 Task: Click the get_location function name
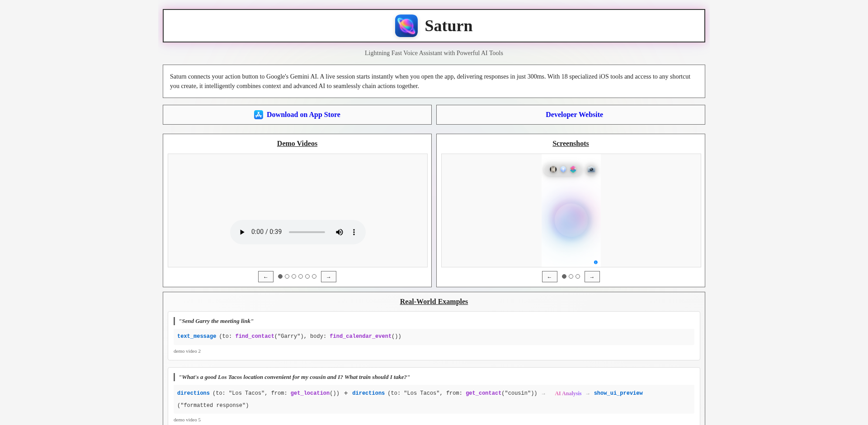tap(310, 393)
